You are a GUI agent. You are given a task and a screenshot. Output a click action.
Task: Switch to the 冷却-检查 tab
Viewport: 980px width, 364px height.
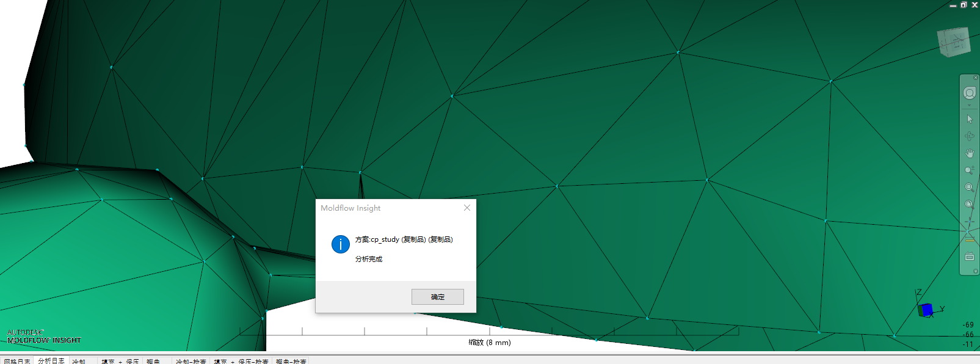(191, 361)
